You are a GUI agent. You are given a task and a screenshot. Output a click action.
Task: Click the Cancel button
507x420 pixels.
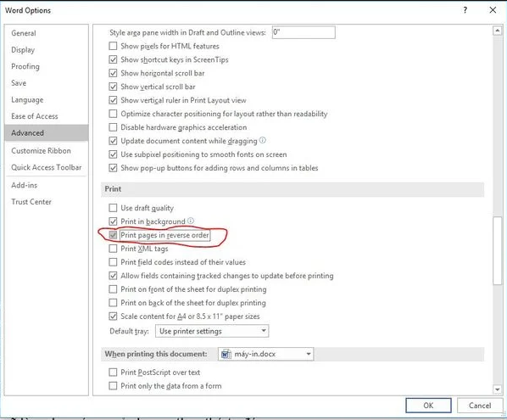(480, 406)
